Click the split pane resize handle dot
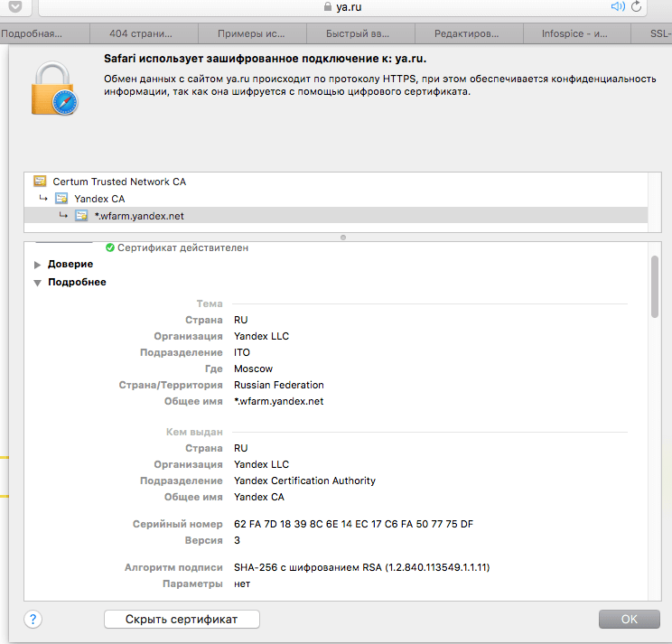This screenshot has width=672, height=644. pyautogui.click(x=343, y=238)
